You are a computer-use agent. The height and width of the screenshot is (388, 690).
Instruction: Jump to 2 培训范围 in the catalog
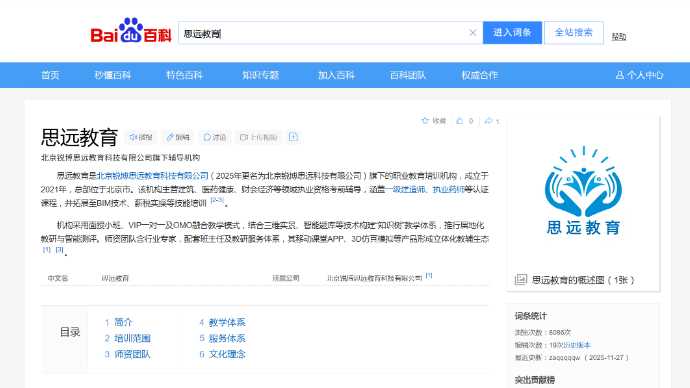(128, 338)
